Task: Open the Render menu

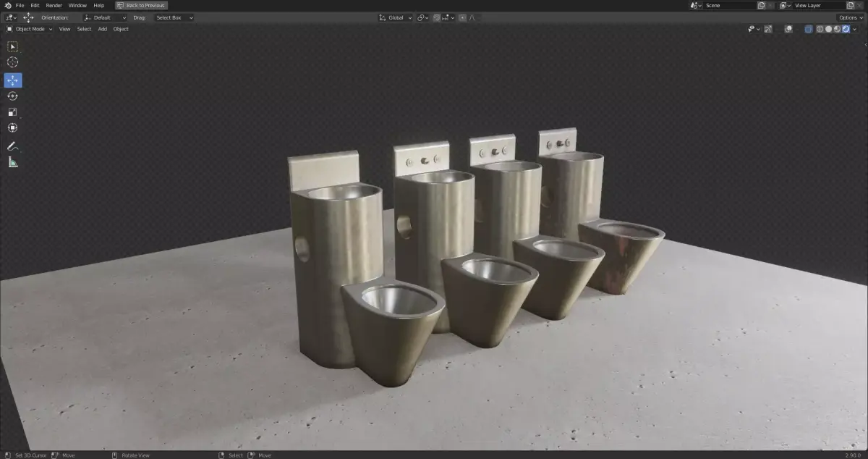Action: [54, 5]
